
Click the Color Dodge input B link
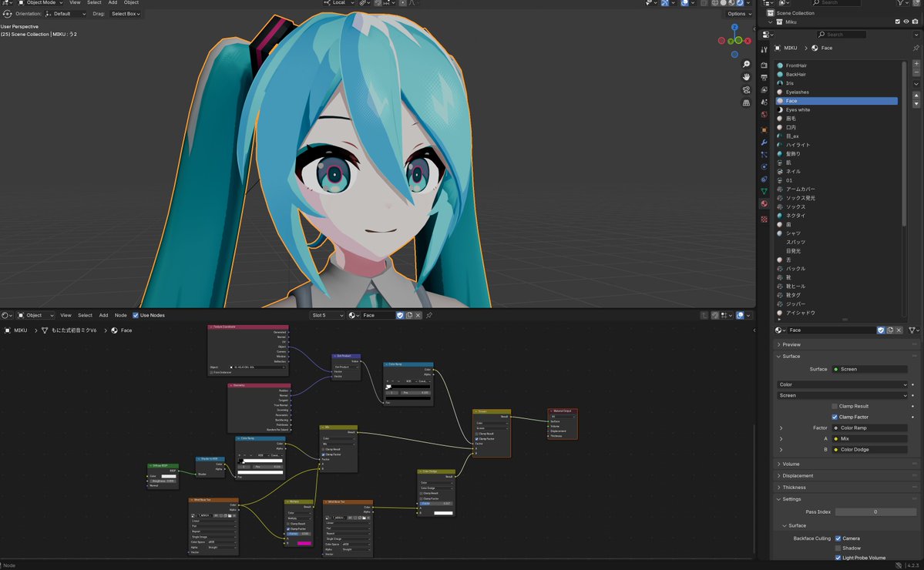870,450
